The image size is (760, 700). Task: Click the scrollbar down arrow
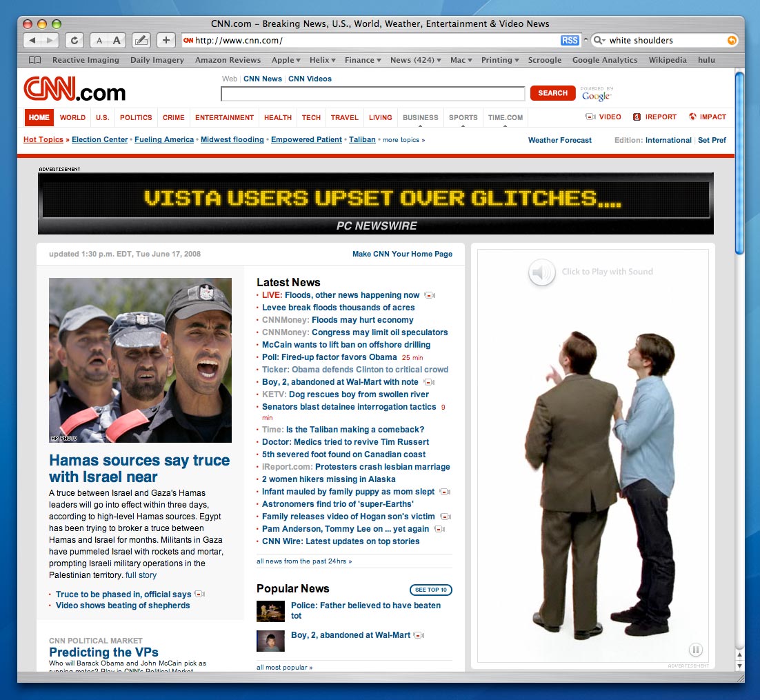pos(739,666)
